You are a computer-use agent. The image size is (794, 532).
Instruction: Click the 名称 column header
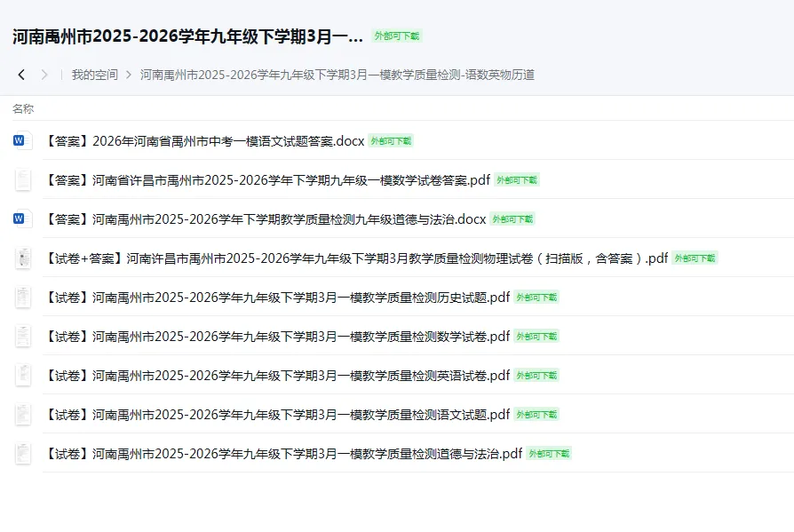tap(22, 107)
